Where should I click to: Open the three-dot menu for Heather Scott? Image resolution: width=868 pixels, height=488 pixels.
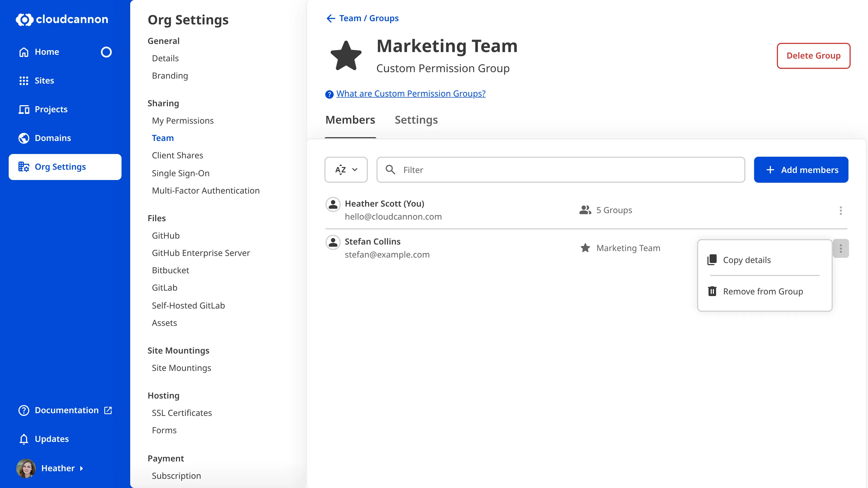[x=841, y=210]
